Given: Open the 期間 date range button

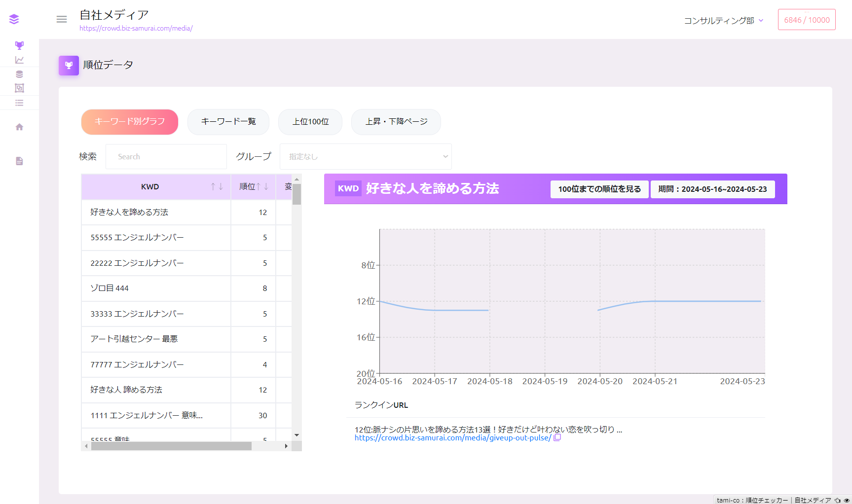Looking at the screenshot, I should [712, 189].
